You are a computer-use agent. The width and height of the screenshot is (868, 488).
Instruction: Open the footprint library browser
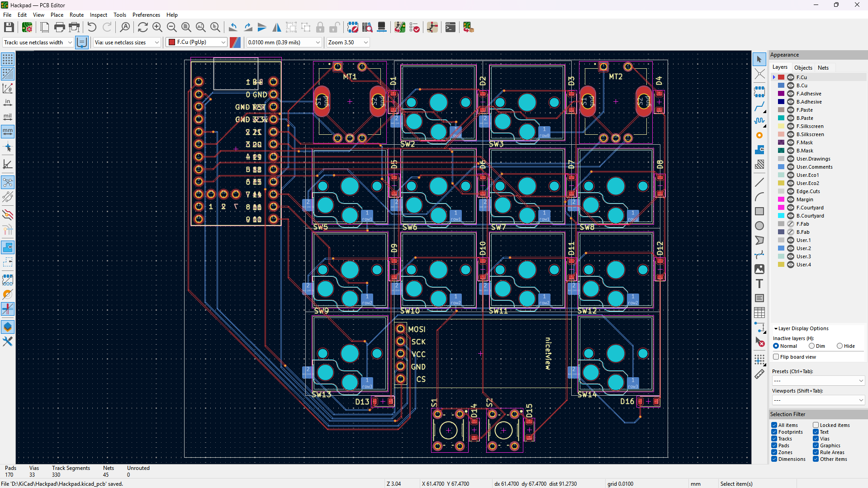pos(367,27)
